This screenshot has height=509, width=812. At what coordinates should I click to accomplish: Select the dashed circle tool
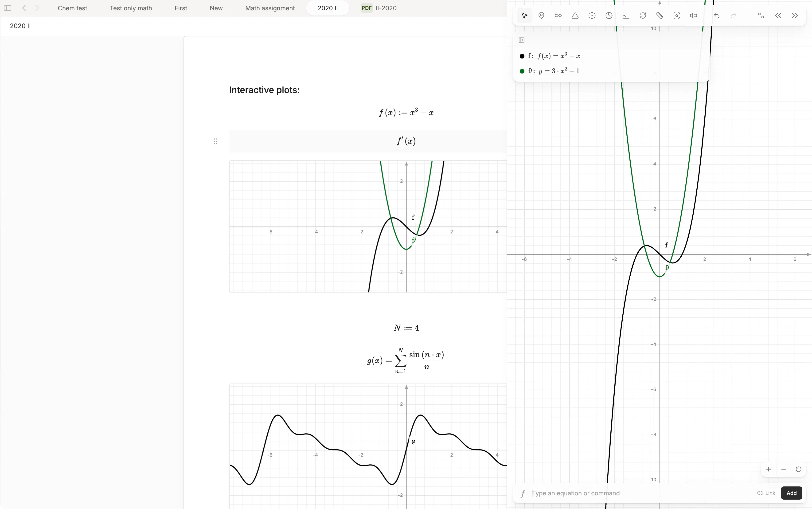tap(592, 16)
